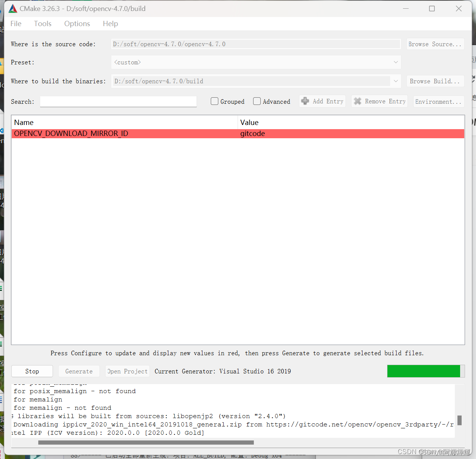Click the Browse Build button
Screen dimensions: 476x459
(x=435, y=81)
